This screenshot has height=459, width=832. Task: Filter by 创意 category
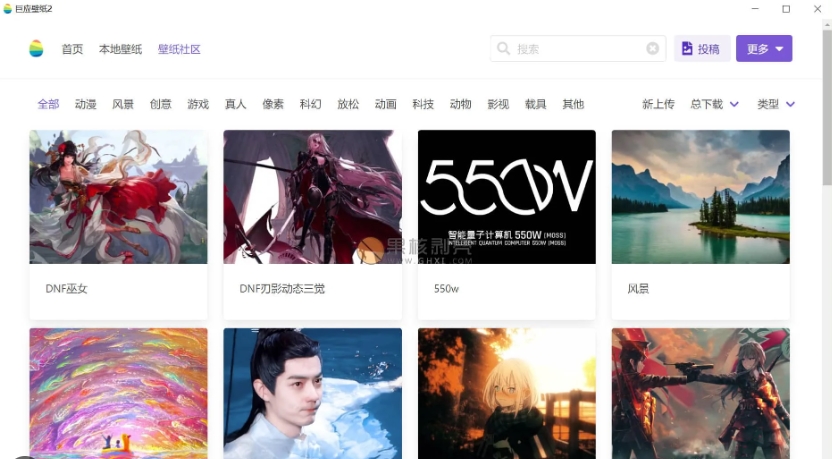pyautogui.click(x=161, y=104)
